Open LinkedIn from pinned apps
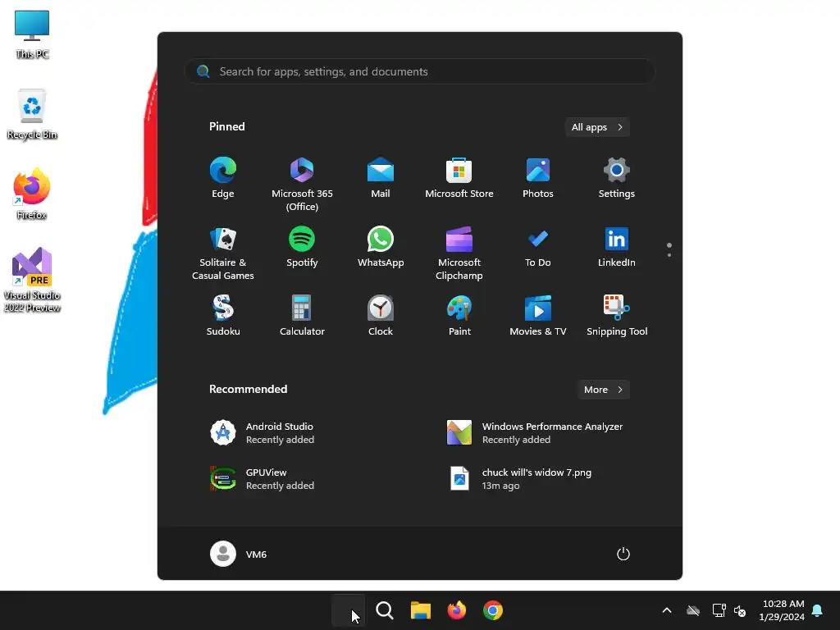Image resolution: width=840 pixels, height=630 pixels. coord(617,247)
